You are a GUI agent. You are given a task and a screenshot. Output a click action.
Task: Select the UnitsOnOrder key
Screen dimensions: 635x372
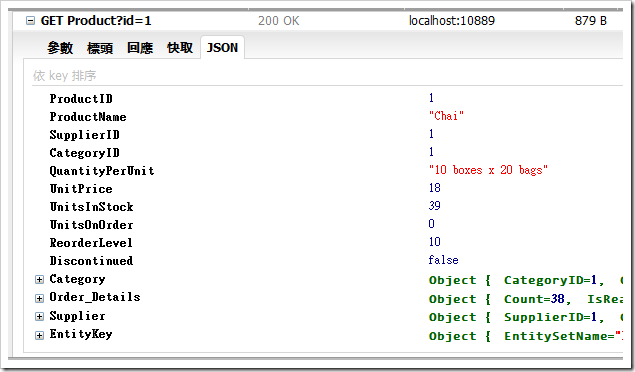click(92, 225)
